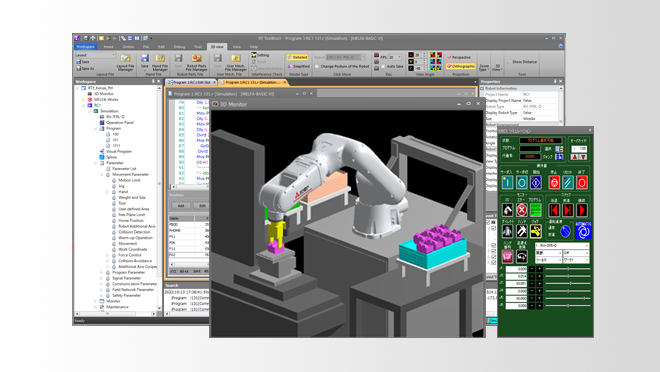Open the Debug ribbon tab
660x372 pixels.
pos(179,47)
